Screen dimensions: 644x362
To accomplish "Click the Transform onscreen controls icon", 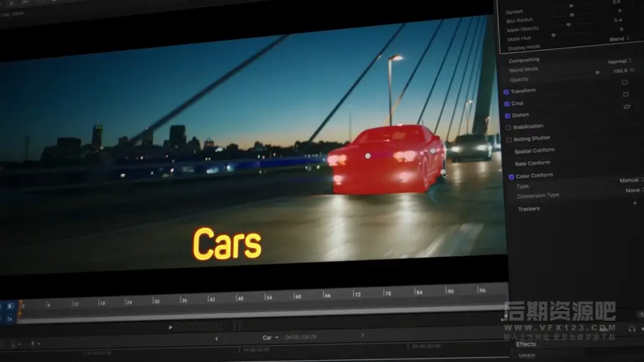I will tap(625, 82).
